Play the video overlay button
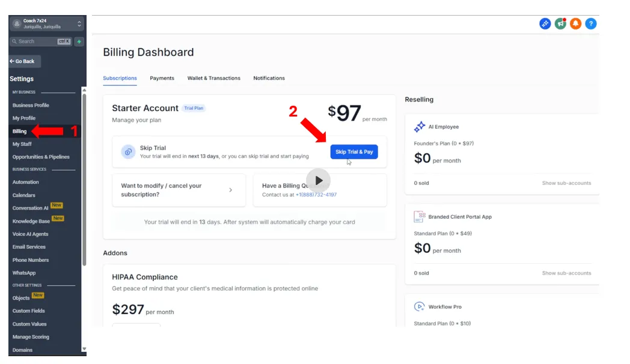Viewport: 630px width, 364px height. pyautogui.click(x=318, y=181)
